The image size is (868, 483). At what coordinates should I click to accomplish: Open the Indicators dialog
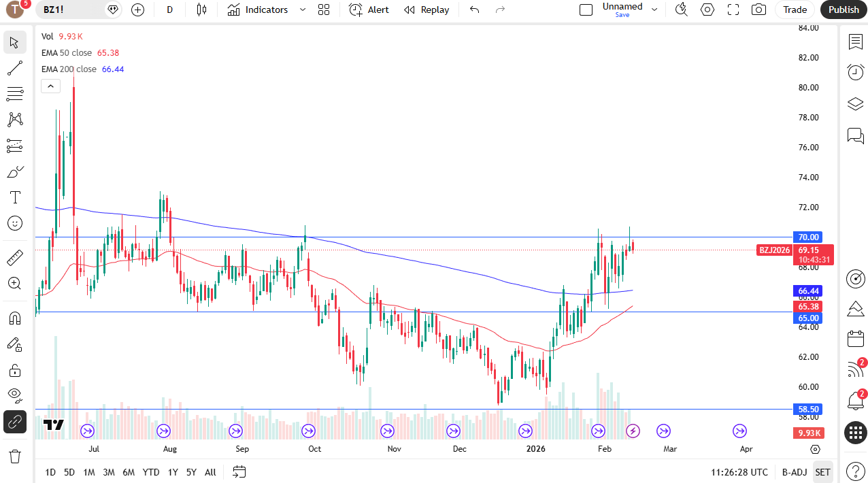(258, 10)
